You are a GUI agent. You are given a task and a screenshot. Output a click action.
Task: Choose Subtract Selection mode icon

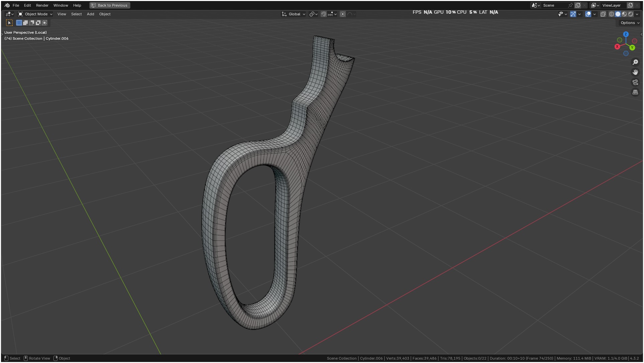32,23
